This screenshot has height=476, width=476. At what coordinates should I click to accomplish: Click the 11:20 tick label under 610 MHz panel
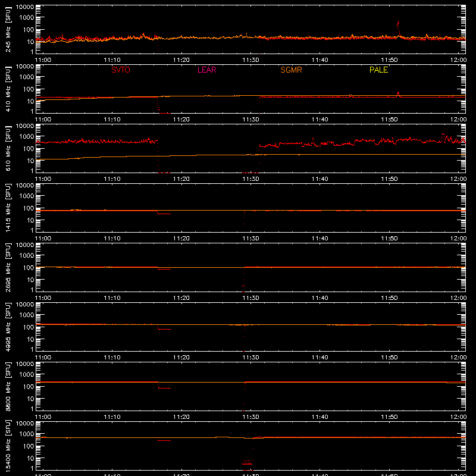181,179
